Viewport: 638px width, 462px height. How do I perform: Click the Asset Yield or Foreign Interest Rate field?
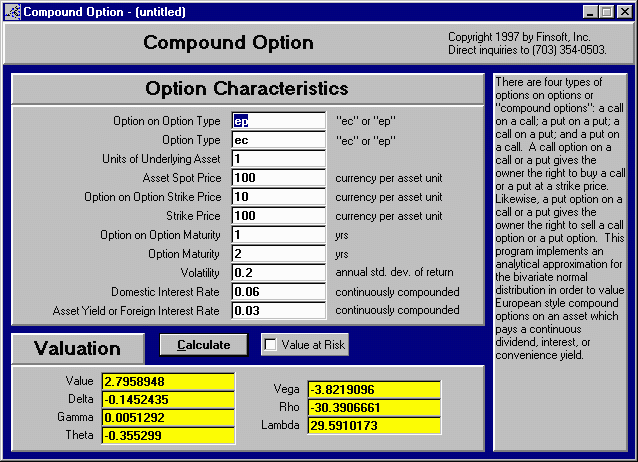278,311
